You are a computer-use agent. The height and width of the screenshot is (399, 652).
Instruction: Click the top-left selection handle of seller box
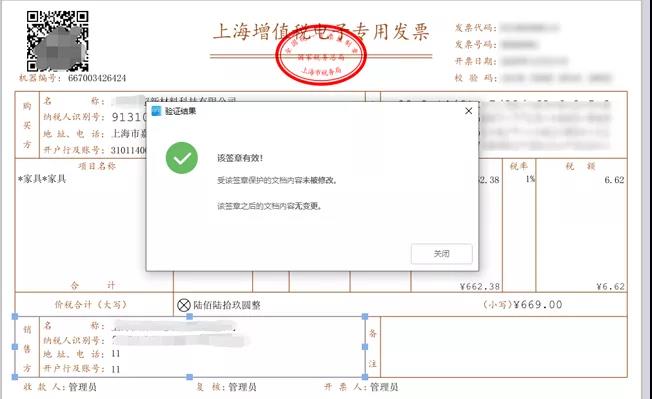(15, 317)
